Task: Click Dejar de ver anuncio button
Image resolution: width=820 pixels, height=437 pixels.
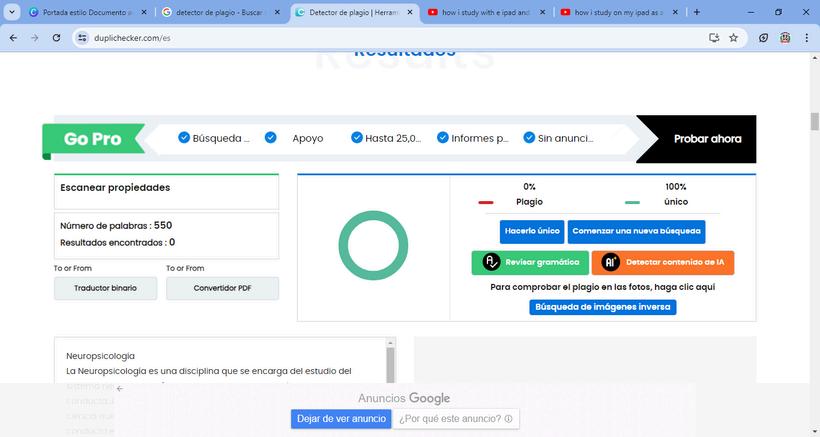Action: click(x=341, y=419)
